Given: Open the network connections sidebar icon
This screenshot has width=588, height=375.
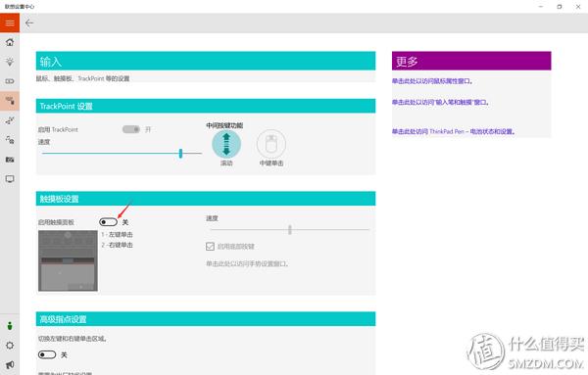Looking at the screenshot, I should point(10,120).
